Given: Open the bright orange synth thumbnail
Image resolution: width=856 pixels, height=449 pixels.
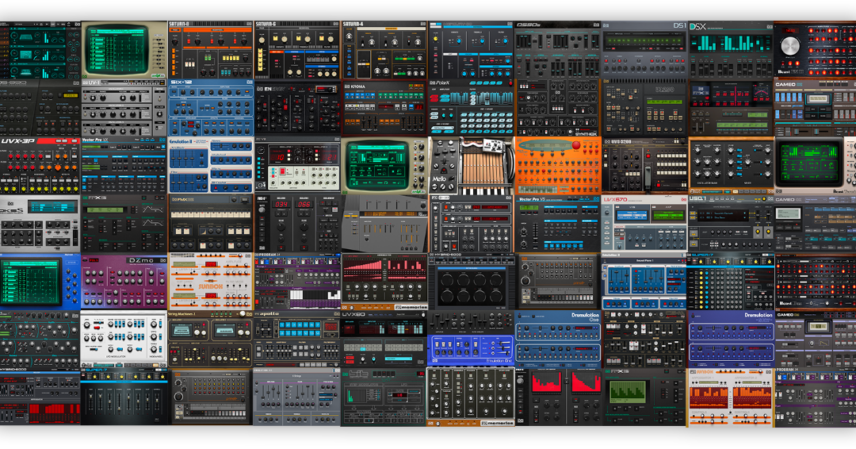Looking at the screenshot, I should coord(557,166).
